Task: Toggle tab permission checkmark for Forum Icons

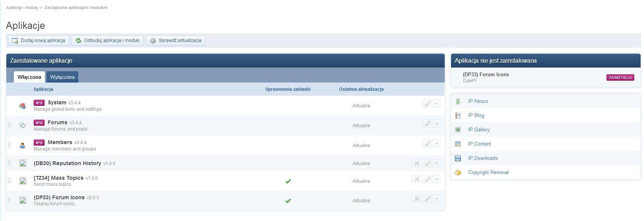Action: 288,201
